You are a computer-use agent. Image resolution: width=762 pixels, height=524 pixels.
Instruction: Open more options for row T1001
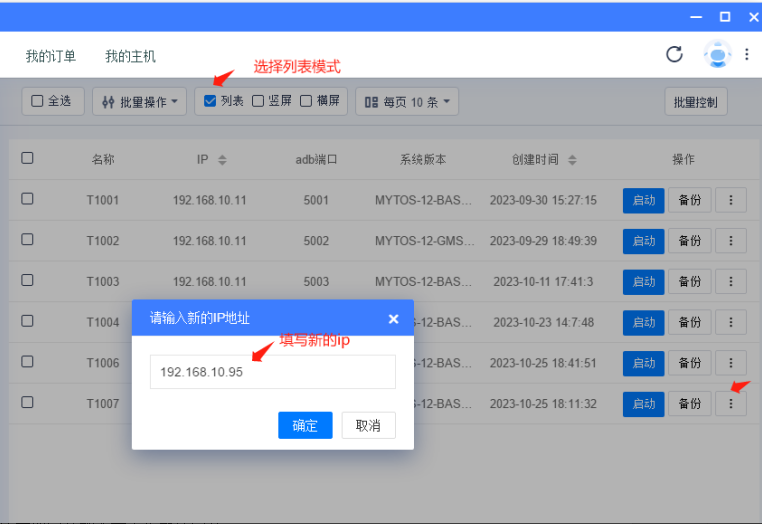coord(731,200)
